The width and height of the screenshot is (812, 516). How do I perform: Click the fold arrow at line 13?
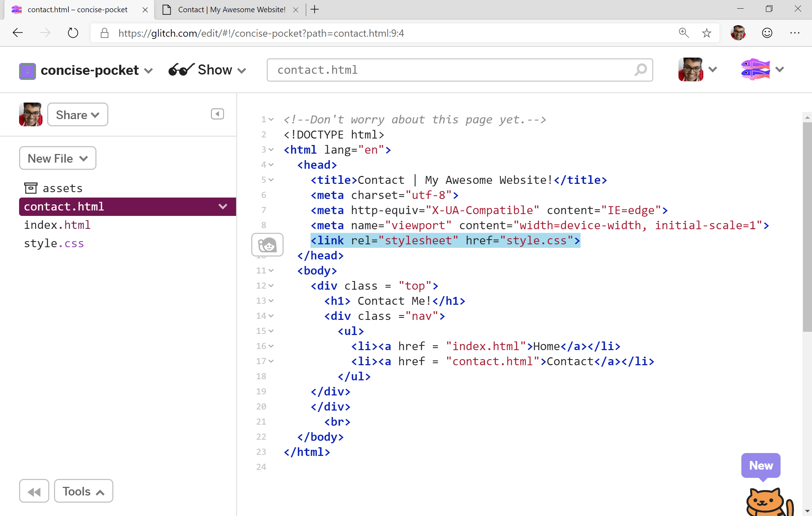(271, 301)
